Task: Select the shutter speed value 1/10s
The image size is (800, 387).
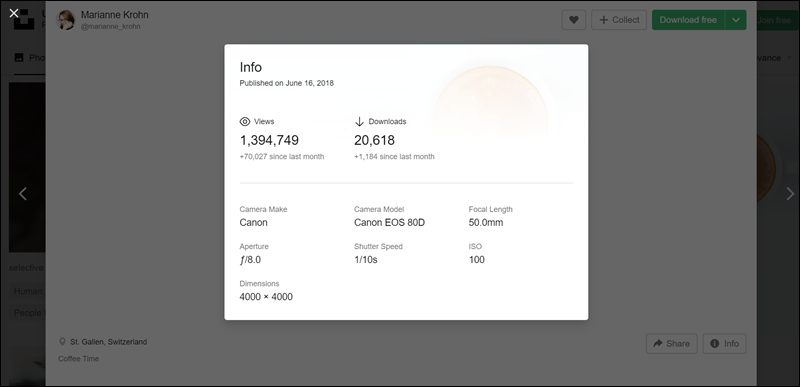Action: [366, 260]
